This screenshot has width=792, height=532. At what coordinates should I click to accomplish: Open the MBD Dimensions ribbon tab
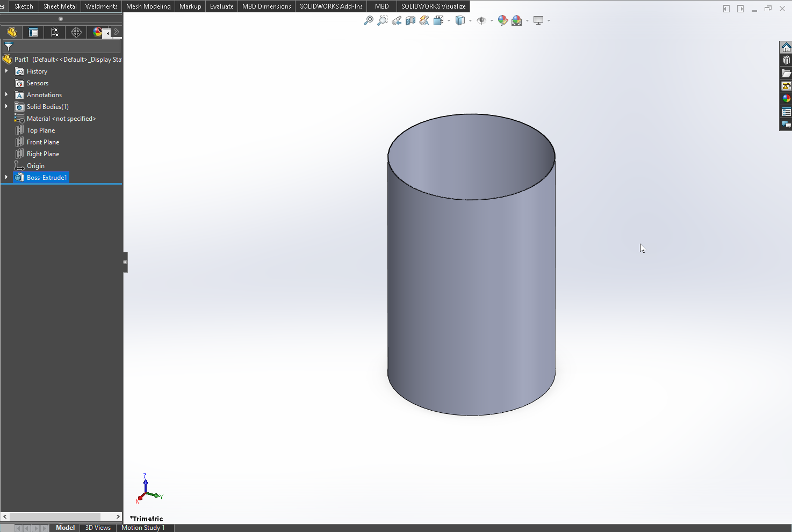coord(267,6)
